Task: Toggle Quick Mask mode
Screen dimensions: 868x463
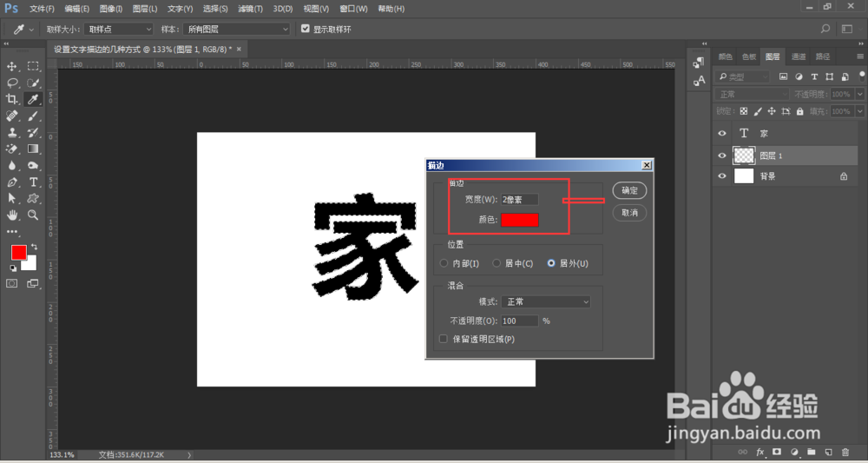Action: point(11,283)
